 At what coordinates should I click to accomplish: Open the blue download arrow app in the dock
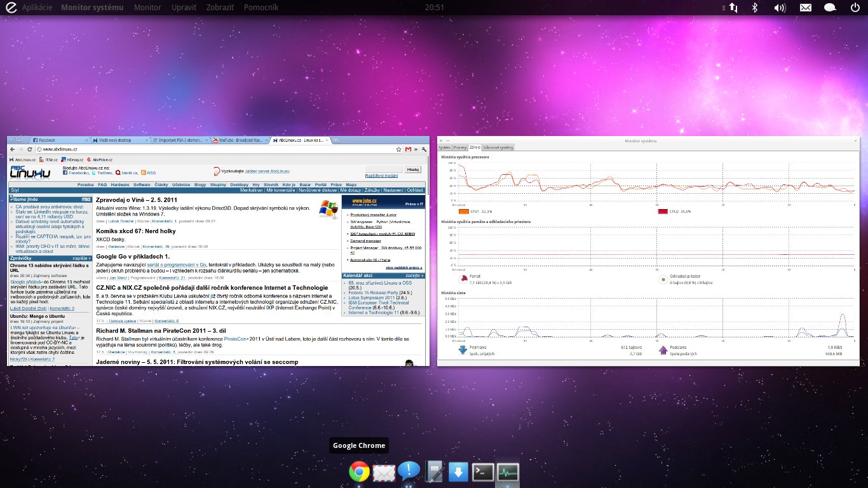[459, 472]
